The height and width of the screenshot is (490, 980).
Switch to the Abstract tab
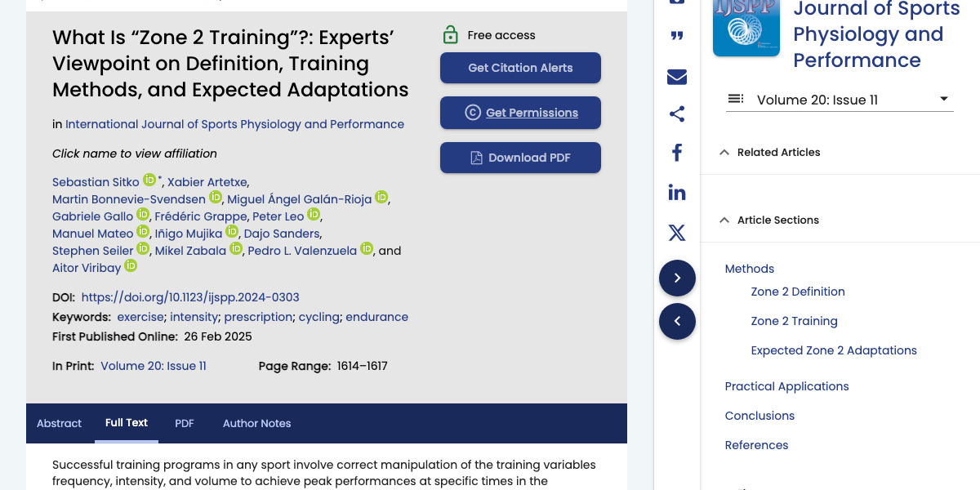(60, 423)
